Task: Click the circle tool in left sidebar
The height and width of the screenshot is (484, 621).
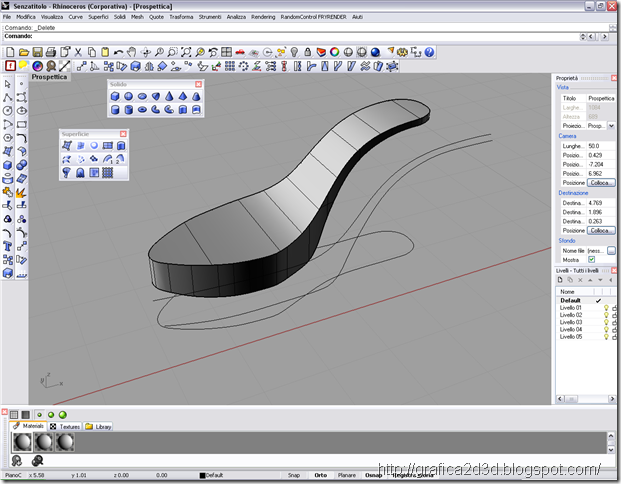Action: (x=8, y=111)
